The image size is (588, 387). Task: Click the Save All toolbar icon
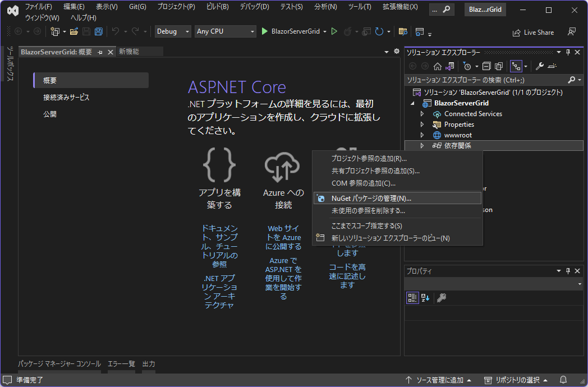tap(99, 31)
